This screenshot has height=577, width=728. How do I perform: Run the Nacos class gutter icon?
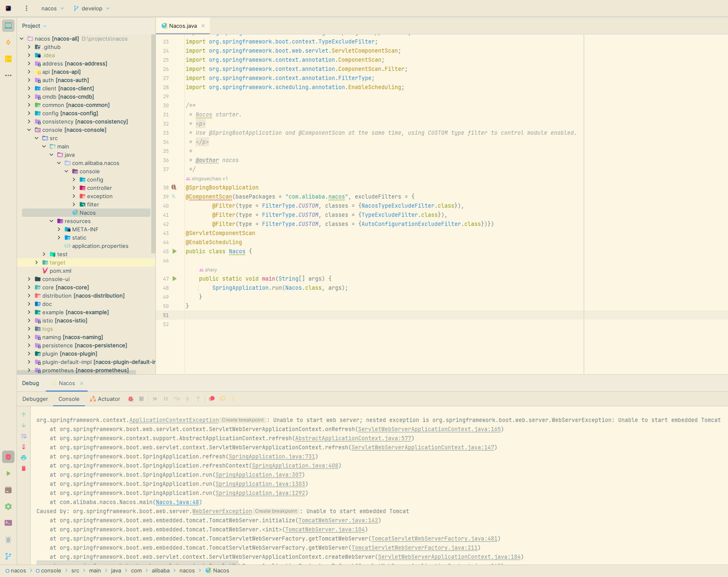[x=175, y=251]
